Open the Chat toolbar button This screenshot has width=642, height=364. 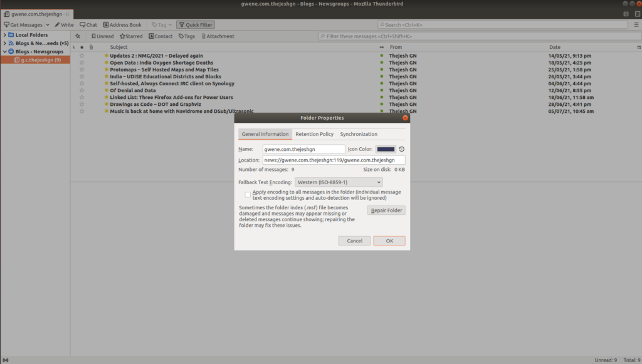pyautogui.click(x=88, y=24)
